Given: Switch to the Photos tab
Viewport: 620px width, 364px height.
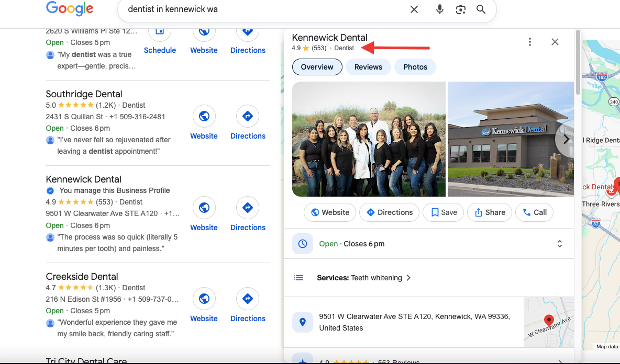Looking at the screenshot, I should coord(415,67).
